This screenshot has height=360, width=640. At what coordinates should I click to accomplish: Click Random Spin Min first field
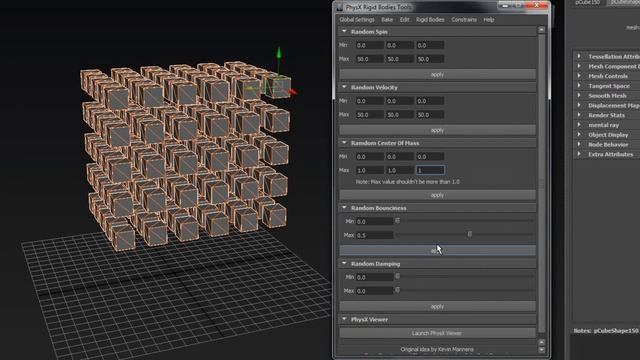[x=369, y=45]
